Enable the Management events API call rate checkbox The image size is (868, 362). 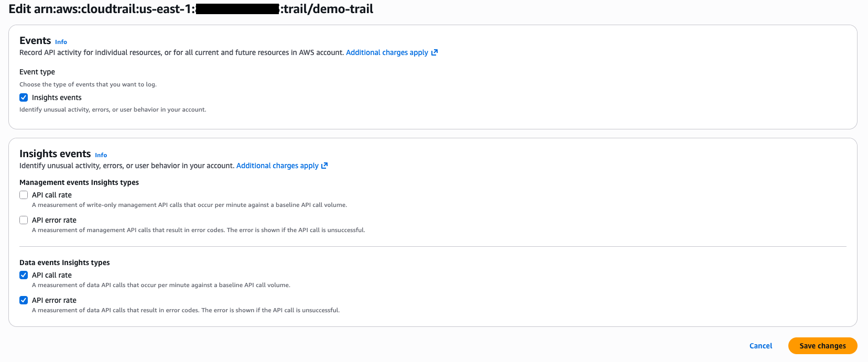[x=24, y=194]
